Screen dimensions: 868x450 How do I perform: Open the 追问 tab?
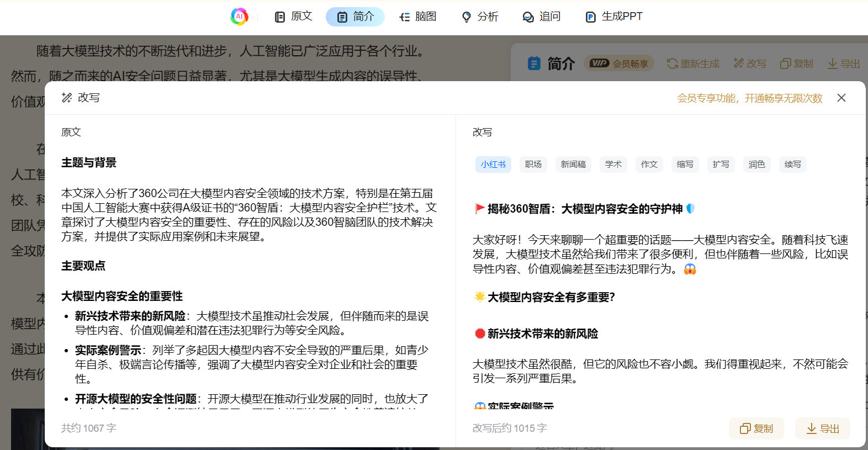[x=542, y=17]
